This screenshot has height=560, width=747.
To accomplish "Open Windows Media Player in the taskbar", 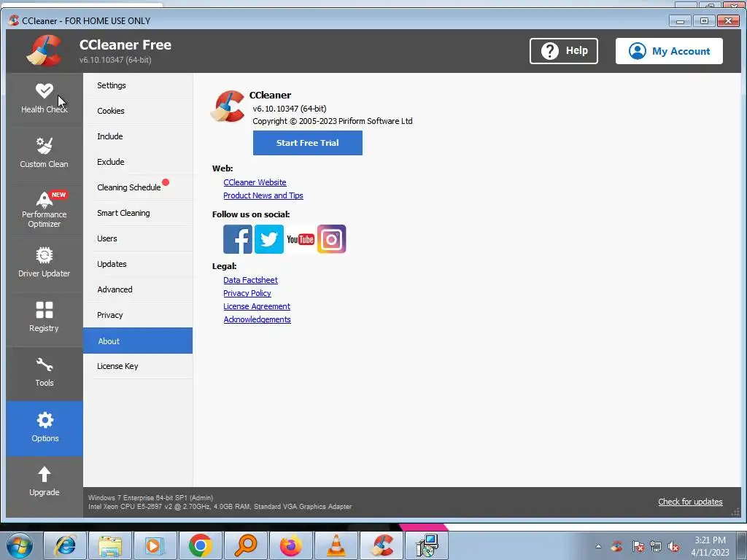I will tap(155, 545).
